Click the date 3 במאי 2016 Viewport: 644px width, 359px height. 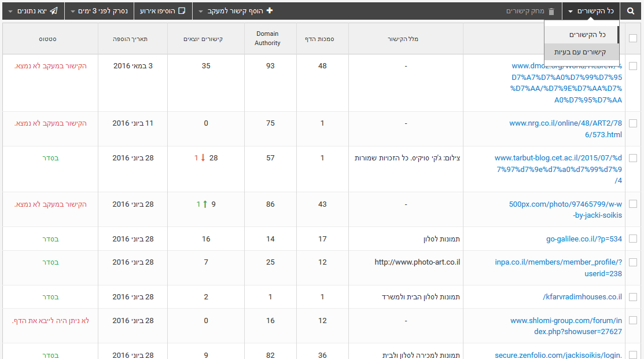(133, 66)
